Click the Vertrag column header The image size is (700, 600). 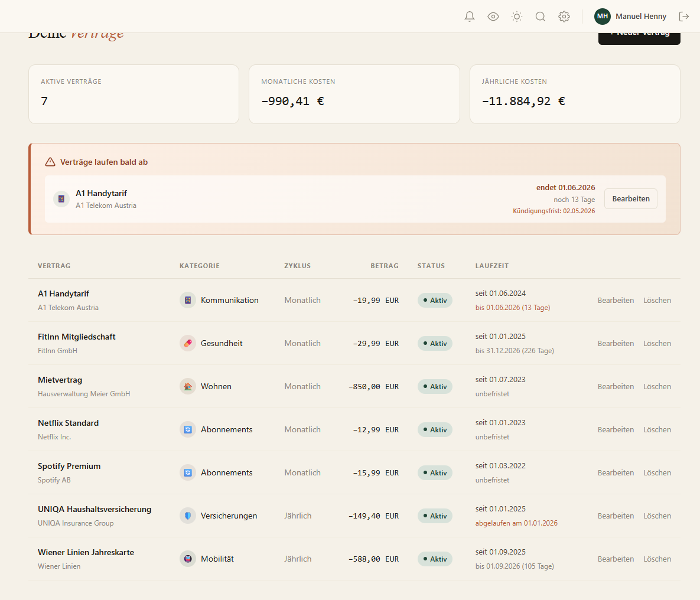[x=54, y=266]
